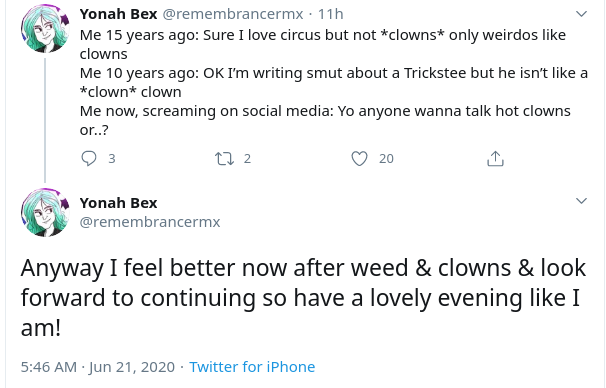Open the share upload icon
The image size is (606, 388).
[495, 158]
